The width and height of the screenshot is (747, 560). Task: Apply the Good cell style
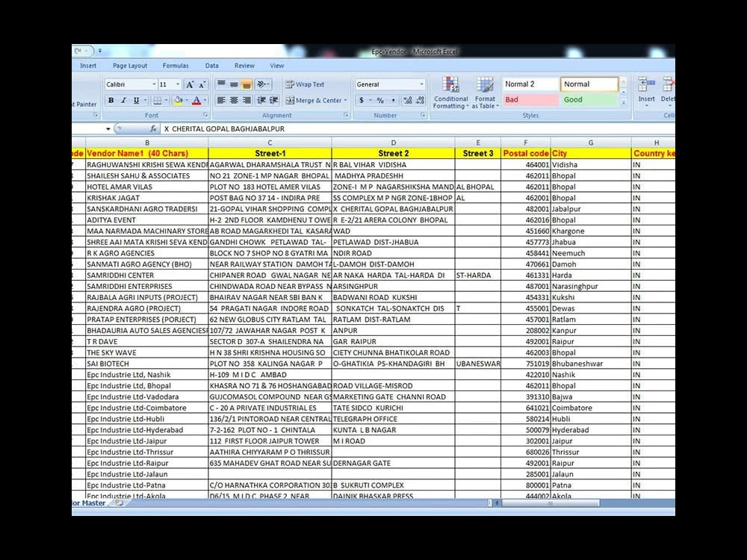[x=590, y=99]
